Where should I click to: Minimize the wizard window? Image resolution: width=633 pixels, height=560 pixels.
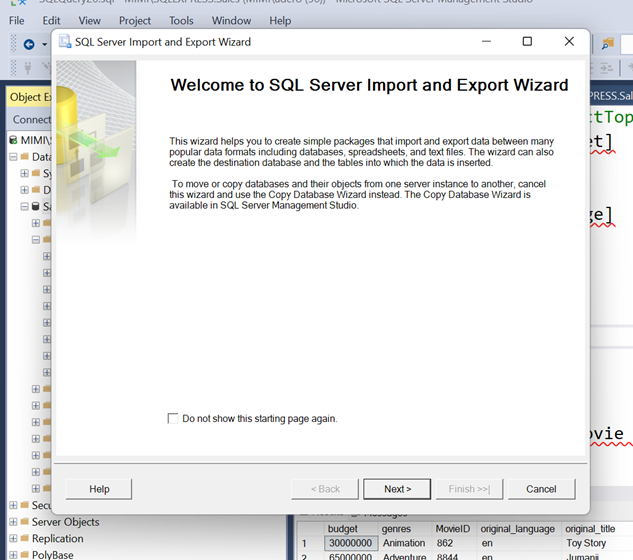pyautogui.click(x=486, y=41)
